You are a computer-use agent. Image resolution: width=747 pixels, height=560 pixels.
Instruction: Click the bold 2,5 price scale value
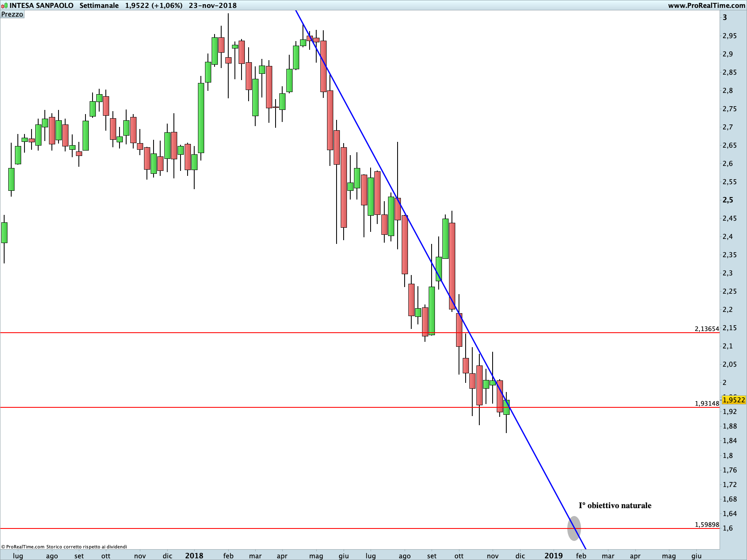coord(728,200)
